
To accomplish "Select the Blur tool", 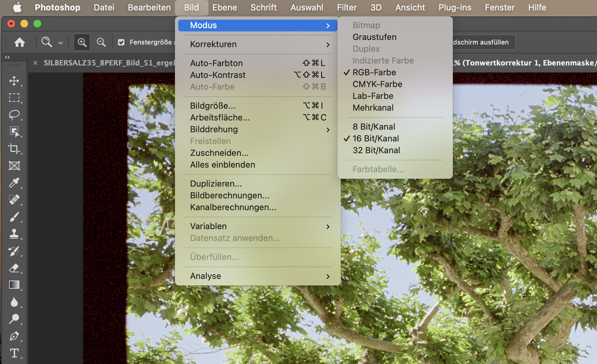I will (x=14, y=302).
